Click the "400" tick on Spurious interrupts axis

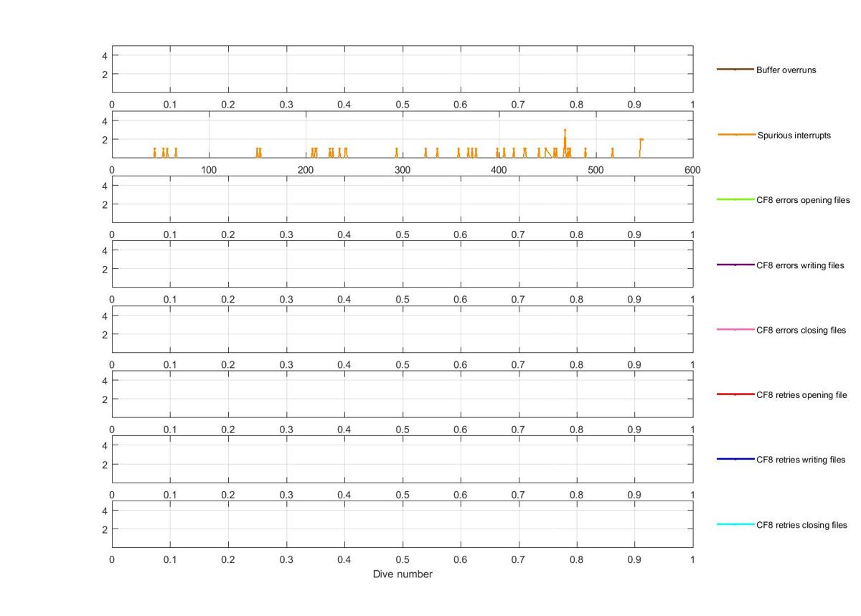point(499,170)
